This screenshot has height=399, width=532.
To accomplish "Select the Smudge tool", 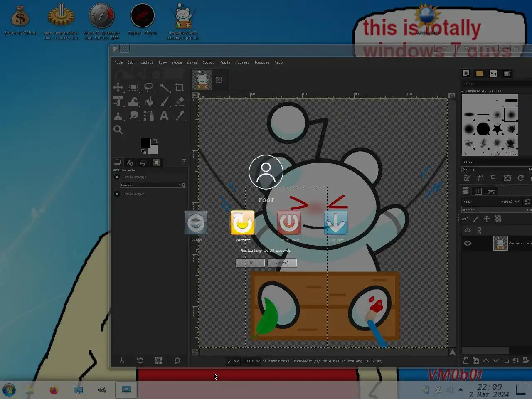I will point(133,116).
